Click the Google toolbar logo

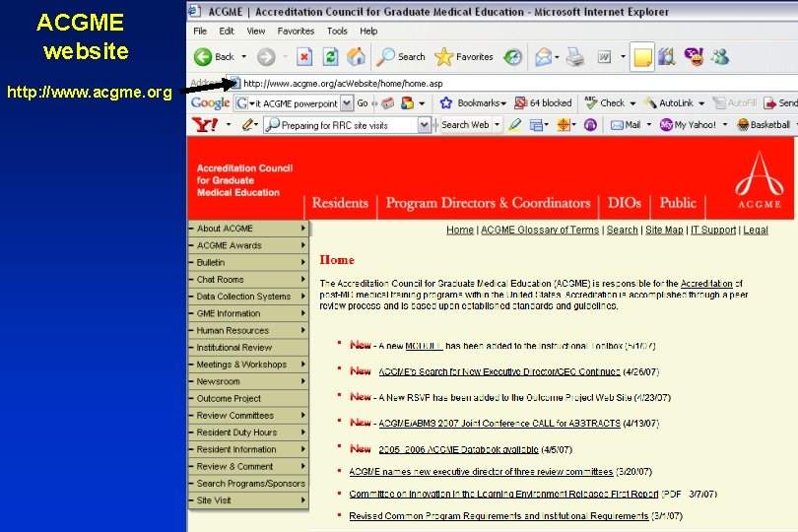pyautogui.click(x=210, y=103)
